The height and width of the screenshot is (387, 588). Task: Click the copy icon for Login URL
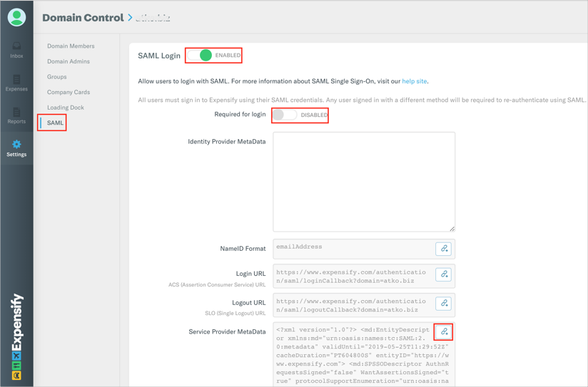pyautogui.click(x=444, y=274)
